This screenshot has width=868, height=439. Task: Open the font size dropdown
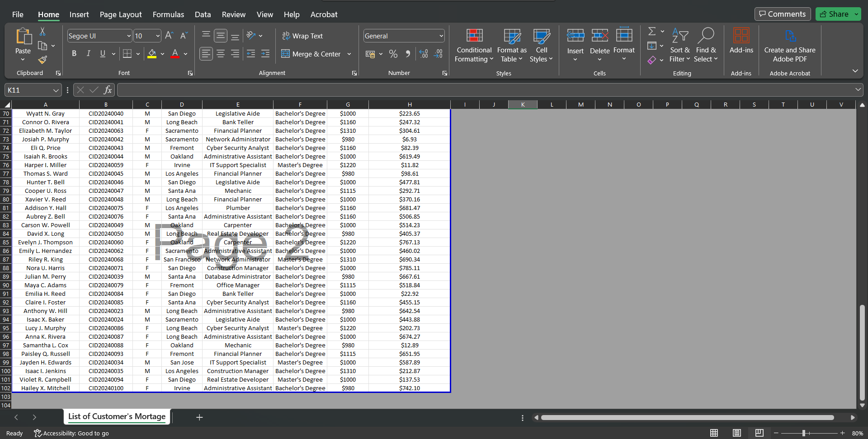point(157,36)
